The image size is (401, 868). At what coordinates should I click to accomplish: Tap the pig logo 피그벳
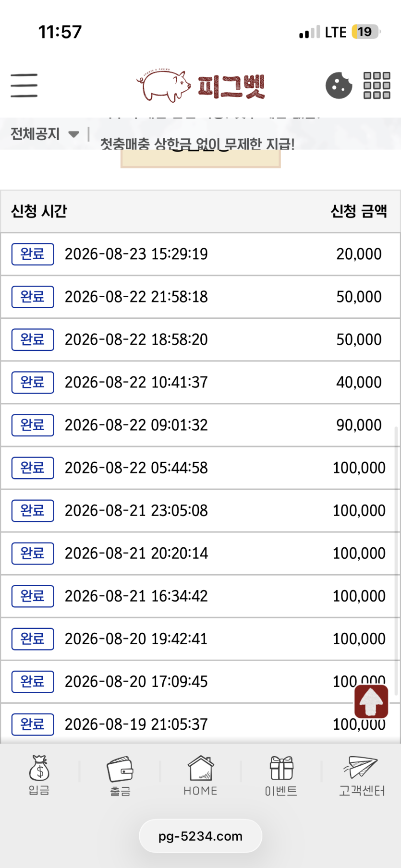[201, 86]
